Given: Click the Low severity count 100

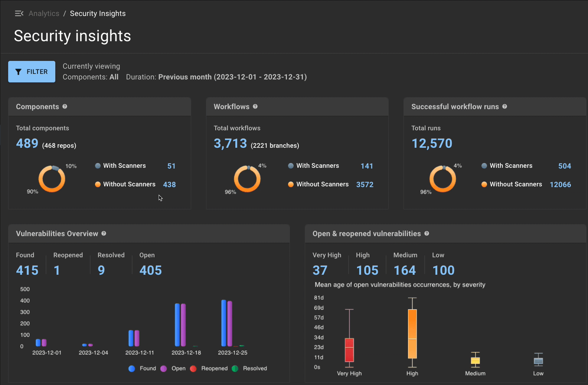Looking at the screenshot, I should pos(443,270).
